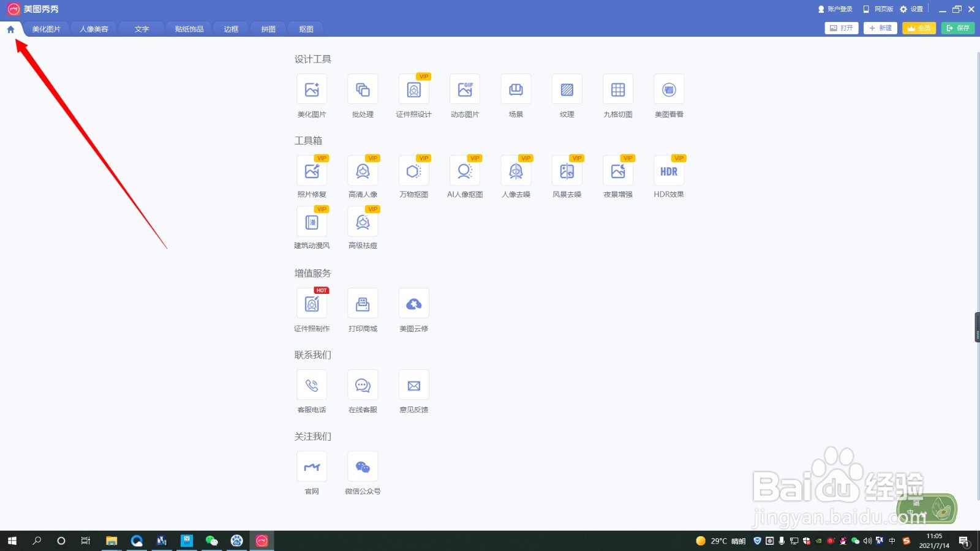The image size is (980, 551).
Task: Switch to the 人像美容 tab
Action: pos(94,29)
